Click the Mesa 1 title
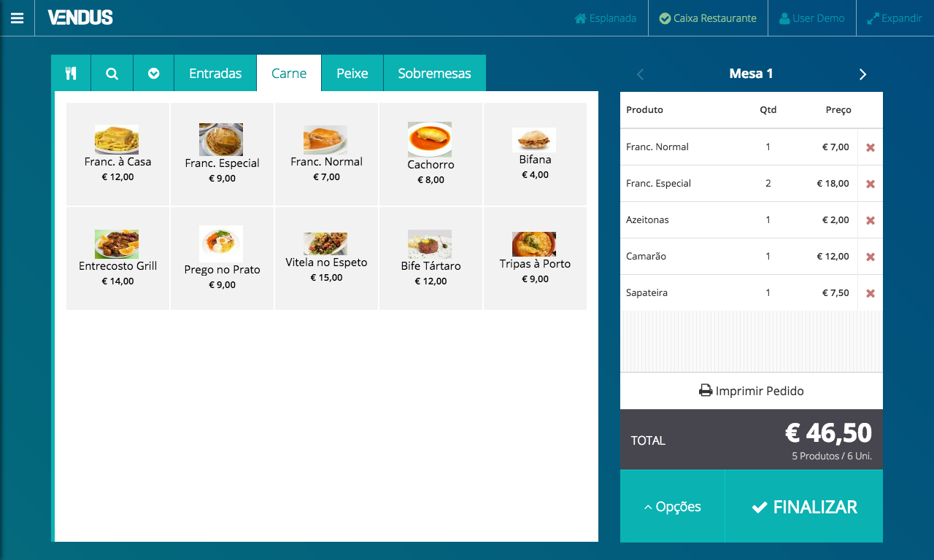 tap(751, 74)
